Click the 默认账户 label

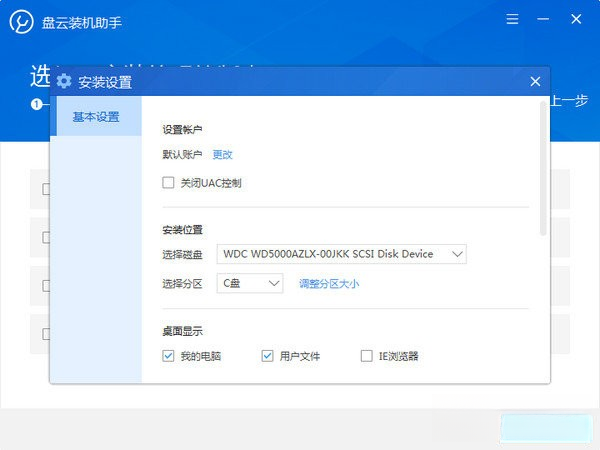tap(182, 155)
